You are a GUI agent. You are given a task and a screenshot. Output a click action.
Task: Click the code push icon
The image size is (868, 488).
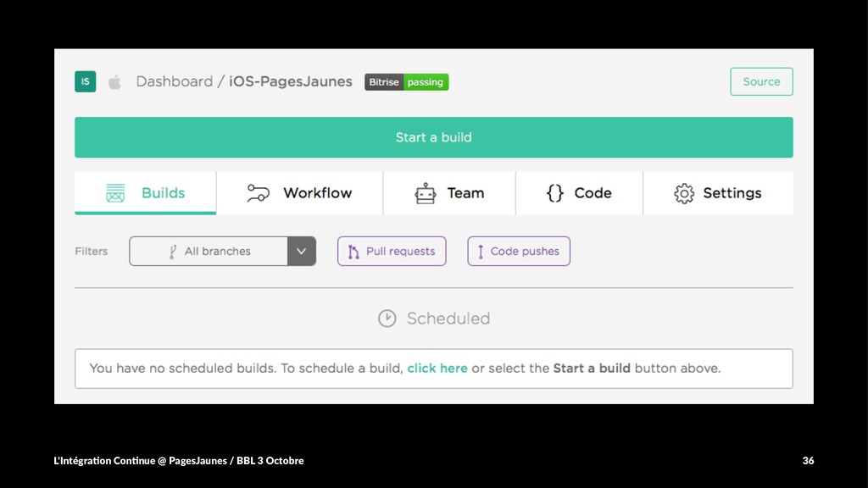click(481, 252)
